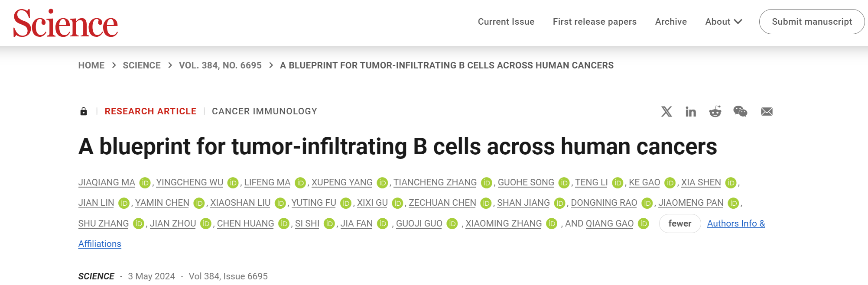Open Authors Info & Affiliations
The width and height of the screenshot is (868, 285).
[735, 223]
